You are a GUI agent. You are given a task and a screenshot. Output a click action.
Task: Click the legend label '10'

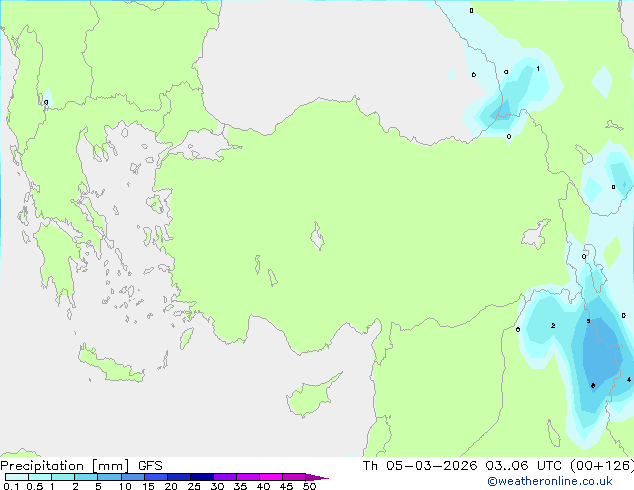click(125, 486)
